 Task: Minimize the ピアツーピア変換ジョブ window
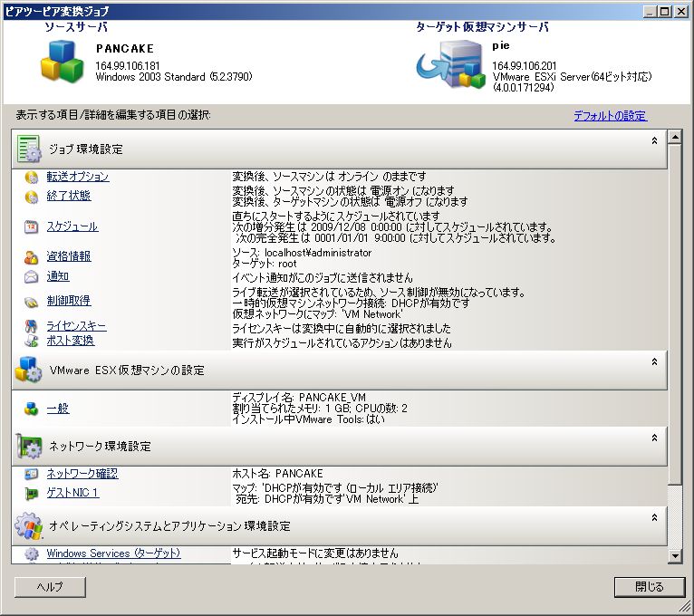(650, 12)
